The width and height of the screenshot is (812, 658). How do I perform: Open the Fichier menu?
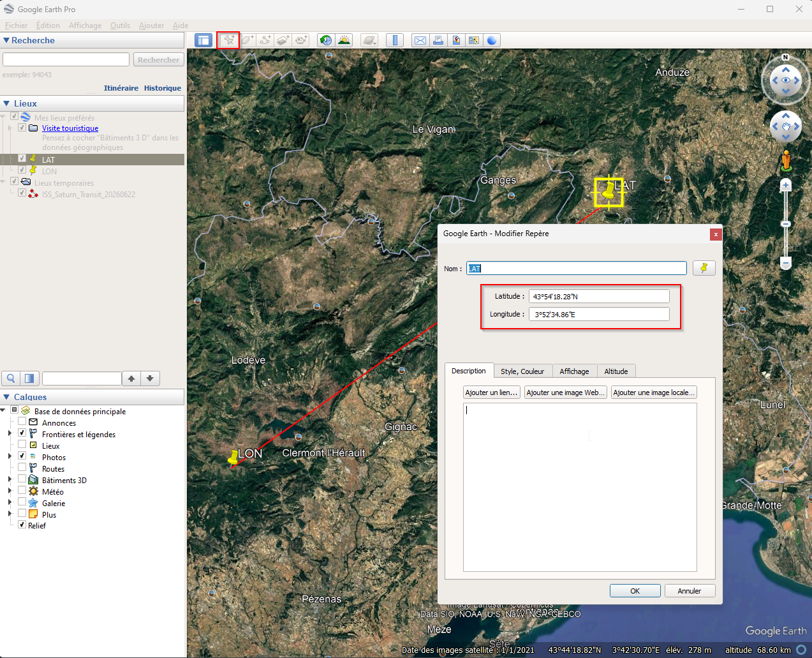(x=16, y=26)
